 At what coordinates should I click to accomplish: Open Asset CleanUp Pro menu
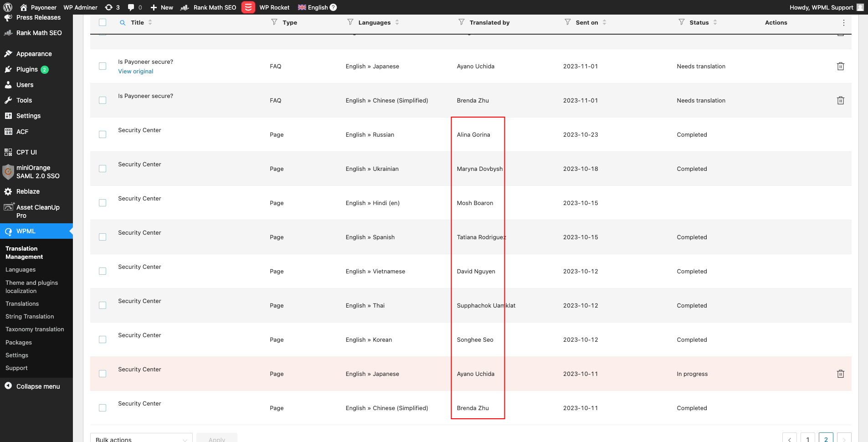pyautogui.click(x=36, y=211)
